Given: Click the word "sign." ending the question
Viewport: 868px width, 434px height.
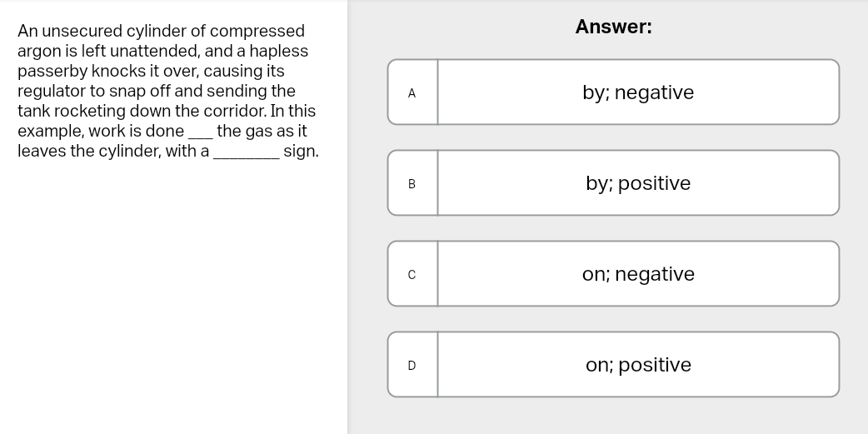Looking at the screenshot, I should (301, 152).
